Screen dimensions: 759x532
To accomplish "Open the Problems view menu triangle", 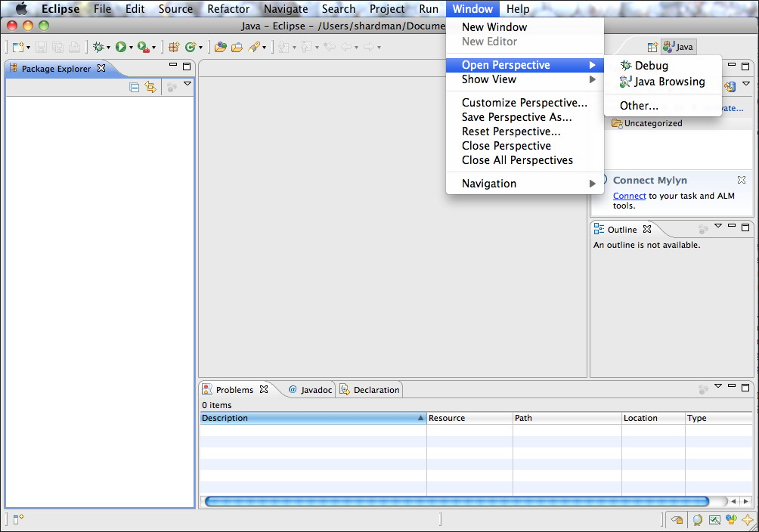I will pos(718,386).
